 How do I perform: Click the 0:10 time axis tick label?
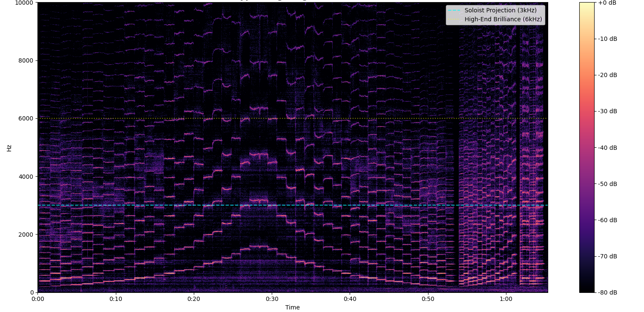pos(115,299)
